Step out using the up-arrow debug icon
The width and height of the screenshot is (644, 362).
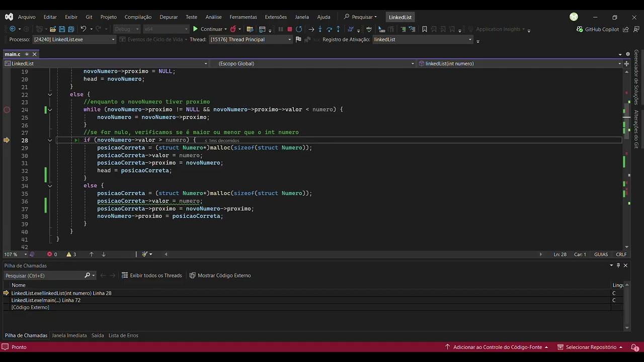pos(338,29)
